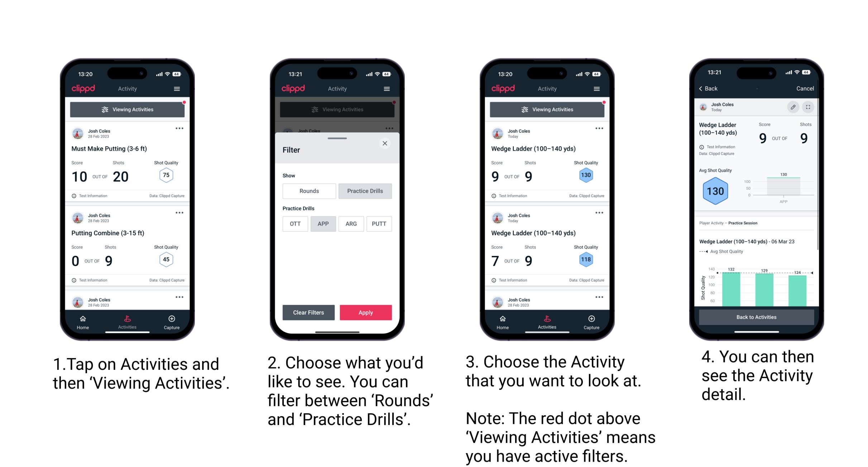Toggle the APP practice drill filter

pos(323,224)
